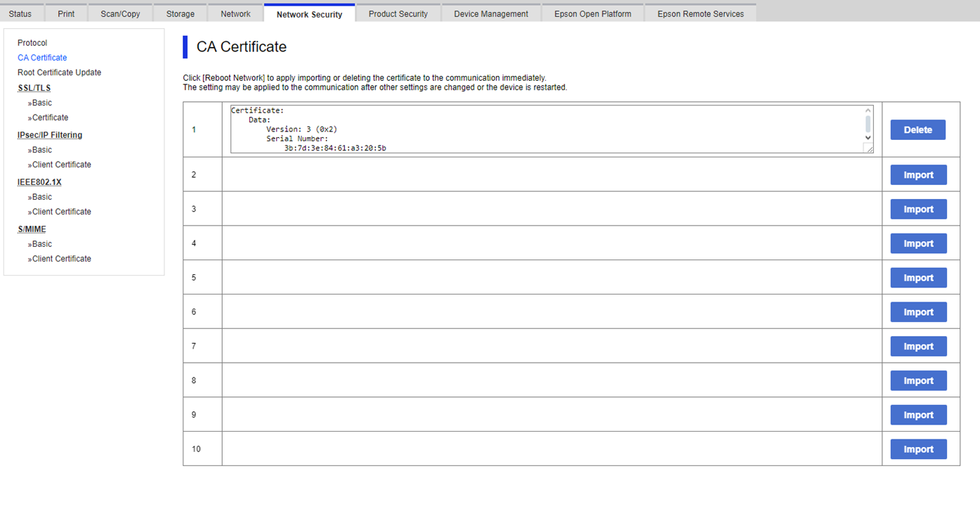Open Client Certificate under IPsec/IP Filtering
The image size is (980, 509).
[x=61, y=165]
